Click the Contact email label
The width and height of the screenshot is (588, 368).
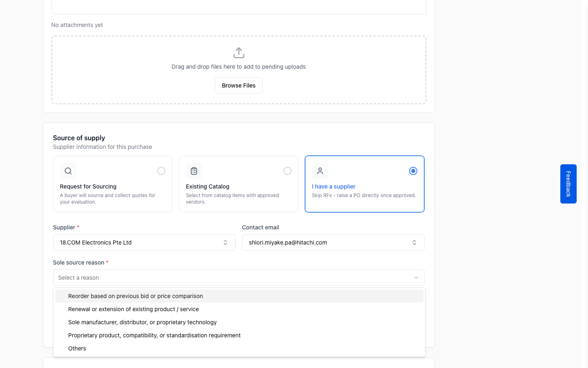[261, 227]
